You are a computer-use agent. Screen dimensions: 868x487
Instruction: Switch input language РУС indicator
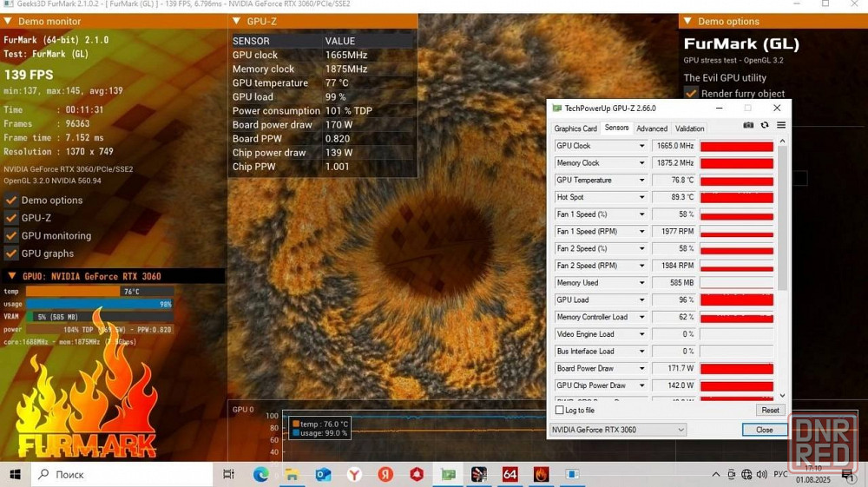[780, 474]
